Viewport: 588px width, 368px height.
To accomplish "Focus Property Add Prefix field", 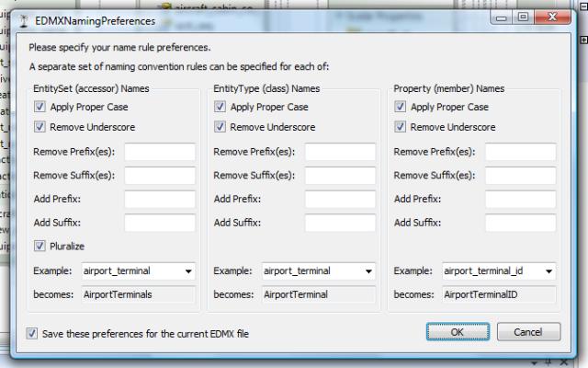I will tap(521, 199).
